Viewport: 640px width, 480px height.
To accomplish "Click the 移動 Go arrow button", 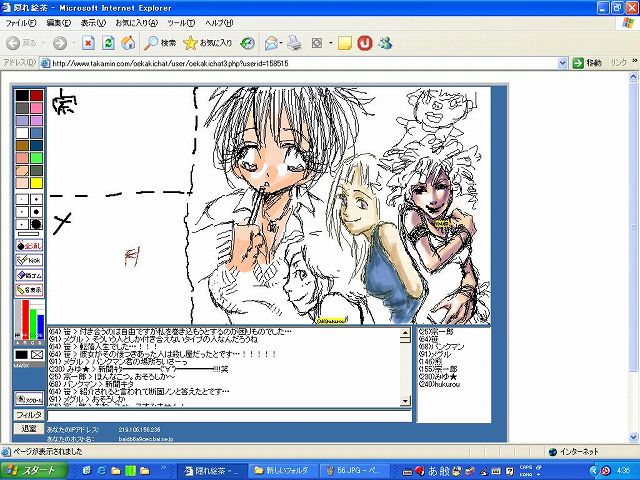I will pos(587,63).
